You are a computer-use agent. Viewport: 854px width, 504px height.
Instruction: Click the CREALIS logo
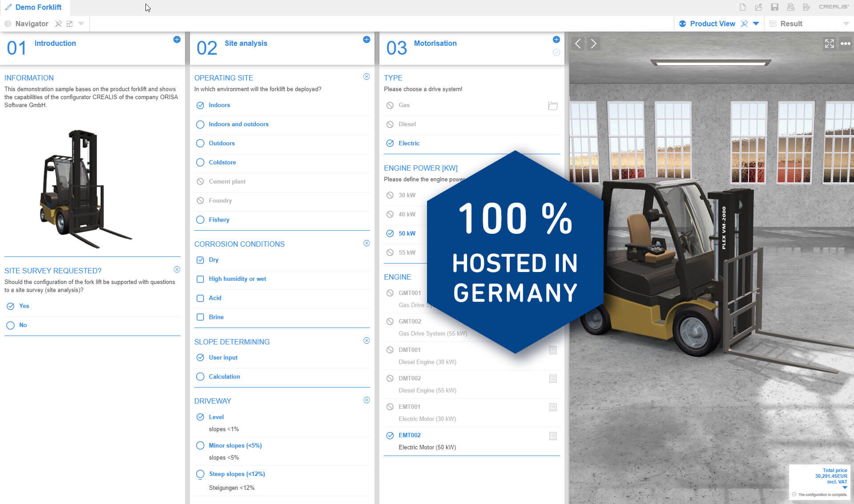point(834,7)
